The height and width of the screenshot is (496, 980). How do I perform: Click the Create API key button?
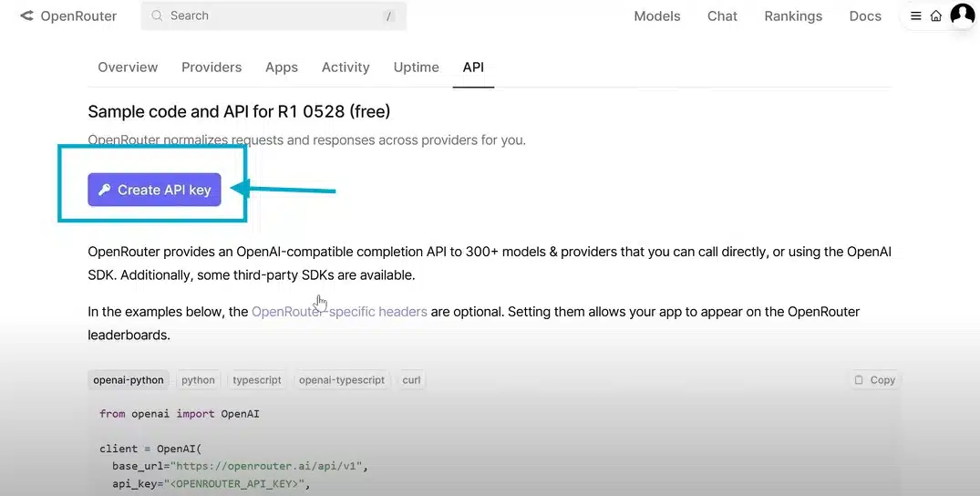pyautogui.click(x=154, y=190)
